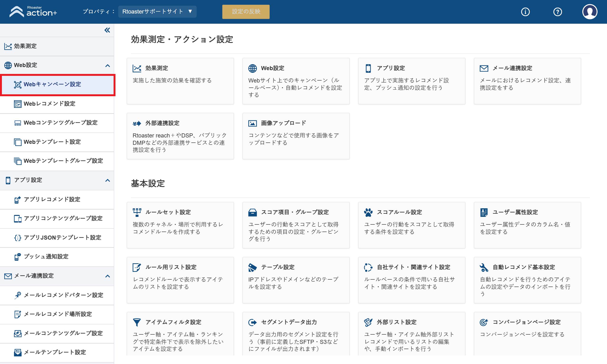Collapse the アプリ設定 section chevron
The image size is (607, 364).
[107, 180]
